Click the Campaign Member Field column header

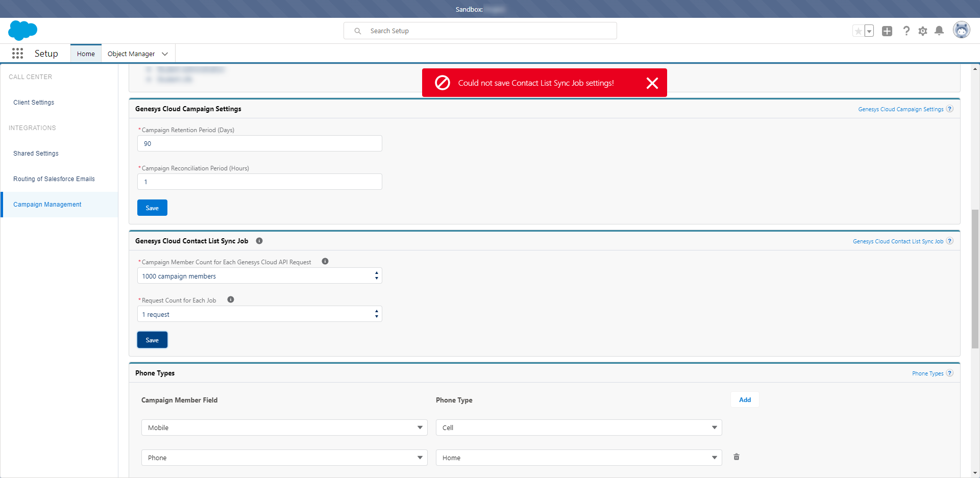coord(179,400)
